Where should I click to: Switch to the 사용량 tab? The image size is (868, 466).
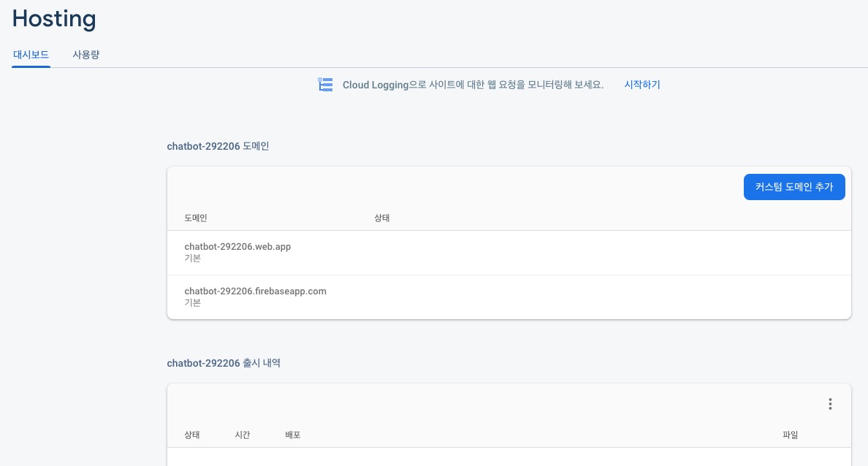click(85, 55)
